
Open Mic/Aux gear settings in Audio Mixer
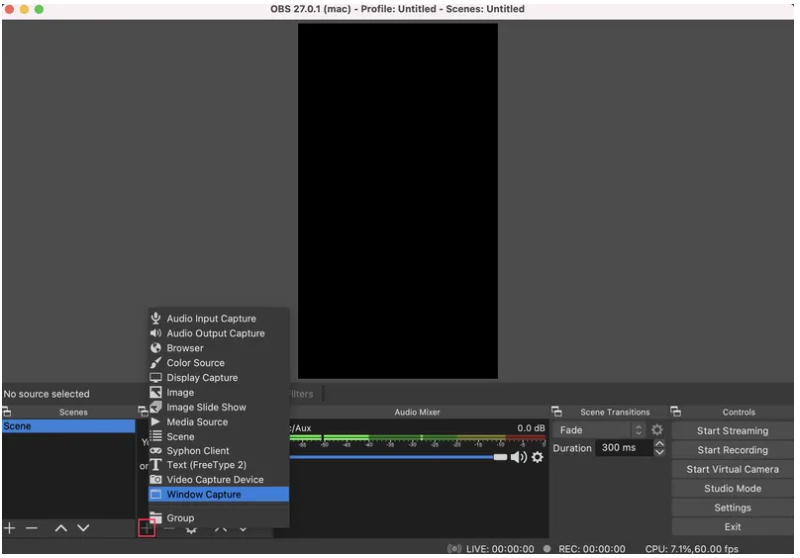(537, 457)
